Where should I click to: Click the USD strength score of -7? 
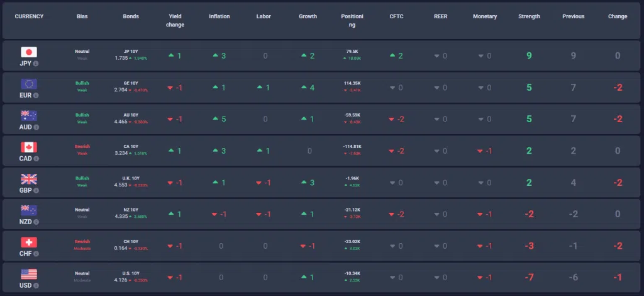pos(529,277)
